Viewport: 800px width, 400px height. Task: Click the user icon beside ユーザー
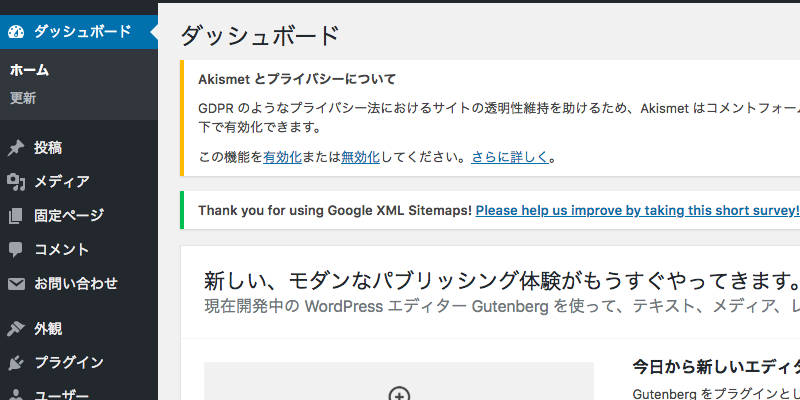[x=16, y=395]
